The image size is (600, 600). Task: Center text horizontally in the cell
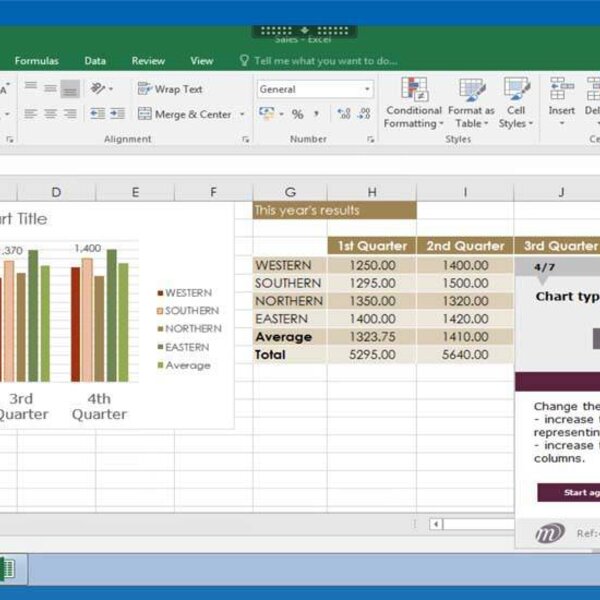(51, 114)
